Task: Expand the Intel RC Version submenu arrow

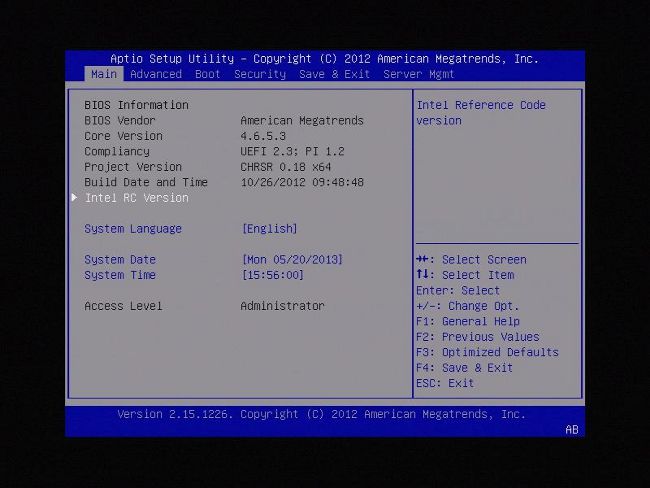Action: coord(74,197)
